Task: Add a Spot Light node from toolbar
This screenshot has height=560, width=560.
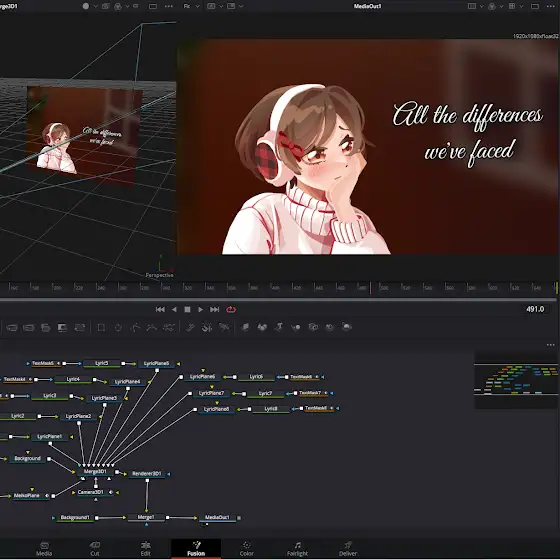Action: coord(329,327)
